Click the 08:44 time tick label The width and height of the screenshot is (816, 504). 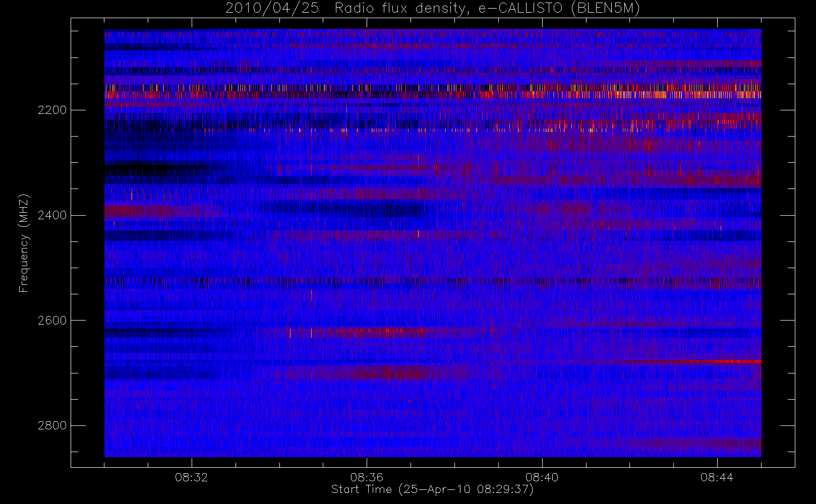[717, 477]
